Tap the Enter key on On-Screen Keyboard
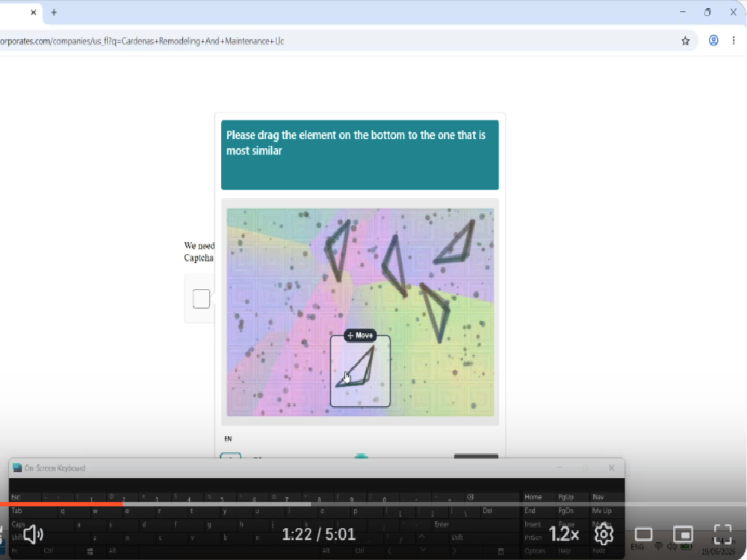Screen dimensions: 747x560 [441, 524]
